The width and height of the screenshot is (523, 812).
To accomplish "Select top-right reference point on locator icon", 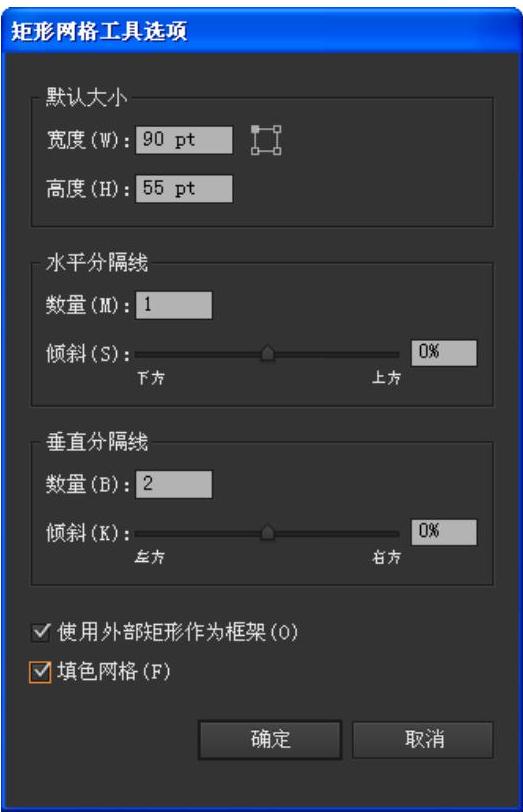I will (x=278, y=128).
